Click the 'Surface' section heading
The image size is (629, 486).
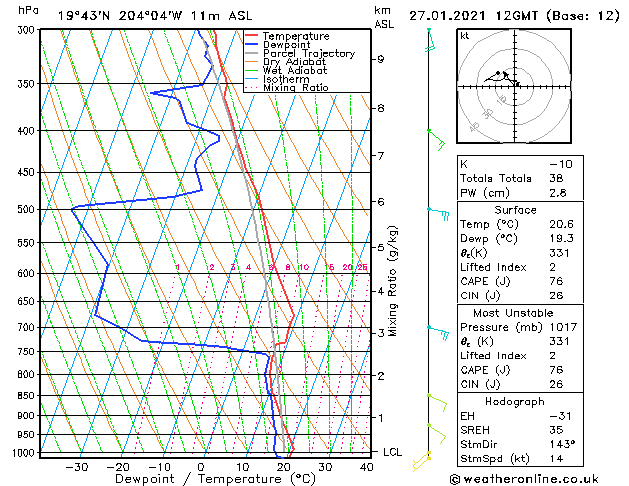515,210
